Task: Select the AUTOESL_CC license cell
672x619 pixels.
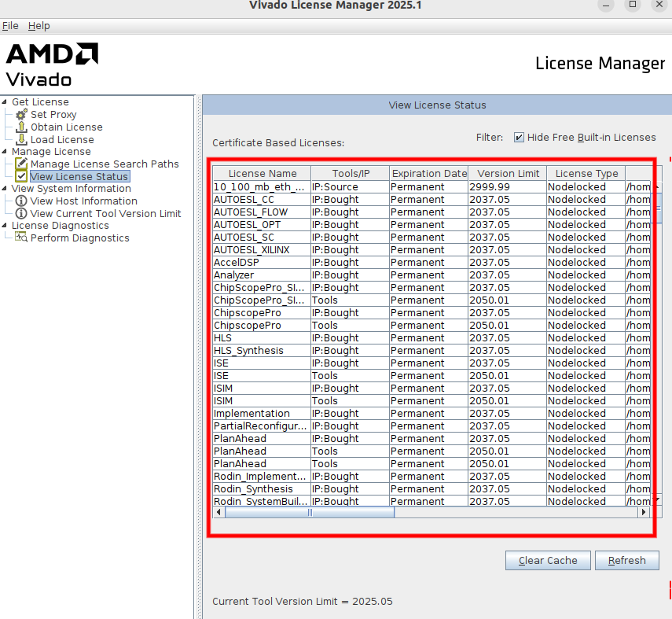Action: [x=262, y=200]
